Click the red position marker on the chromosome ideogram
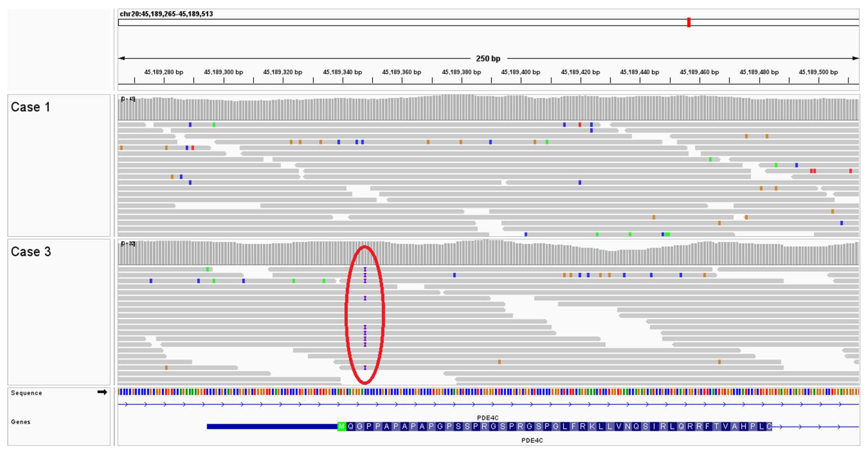The height and width of the screenshot is (453, 868). [x=689, y=23]
